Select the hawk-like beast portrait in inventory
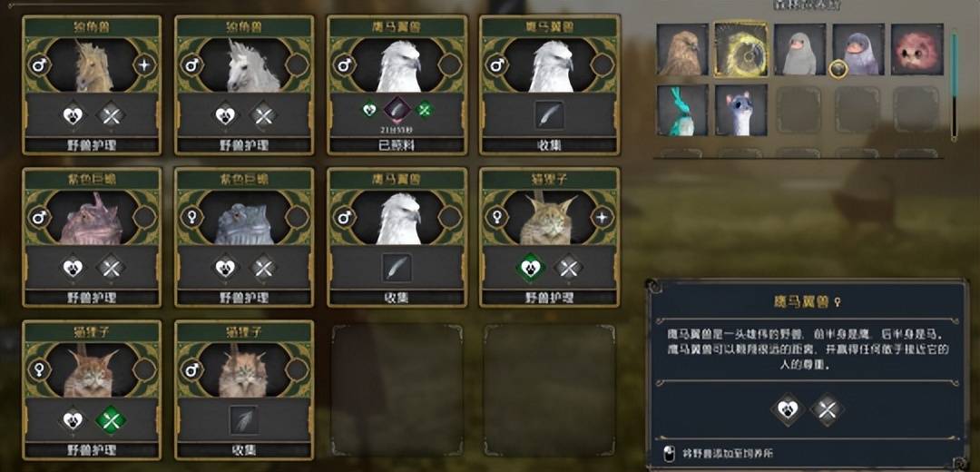 coord(682,49)
